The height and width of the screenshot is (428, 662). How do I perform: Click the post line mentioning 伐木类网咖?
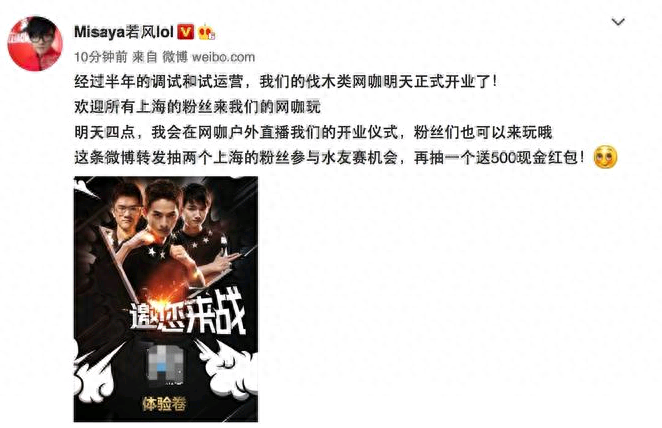[286, 81]
